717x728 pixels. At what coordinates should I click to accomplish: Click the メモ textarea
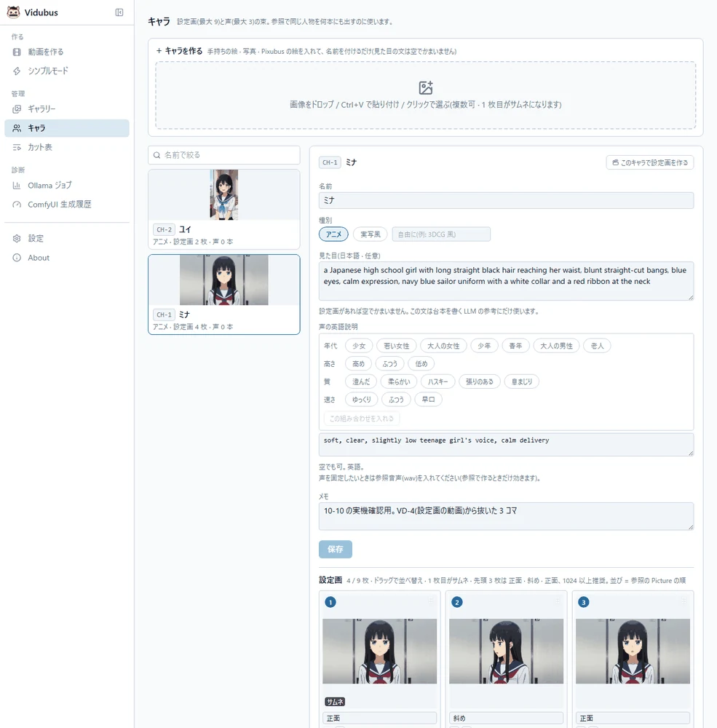point(506,516)
